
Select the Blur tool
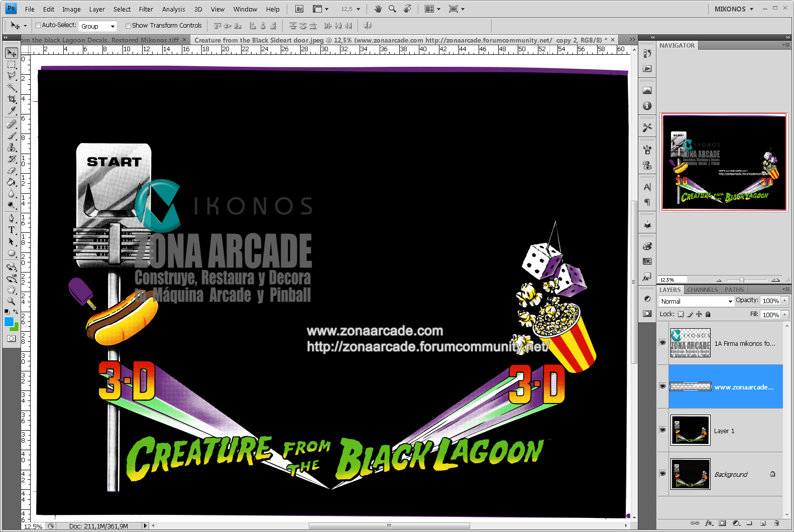pos(12,193)
